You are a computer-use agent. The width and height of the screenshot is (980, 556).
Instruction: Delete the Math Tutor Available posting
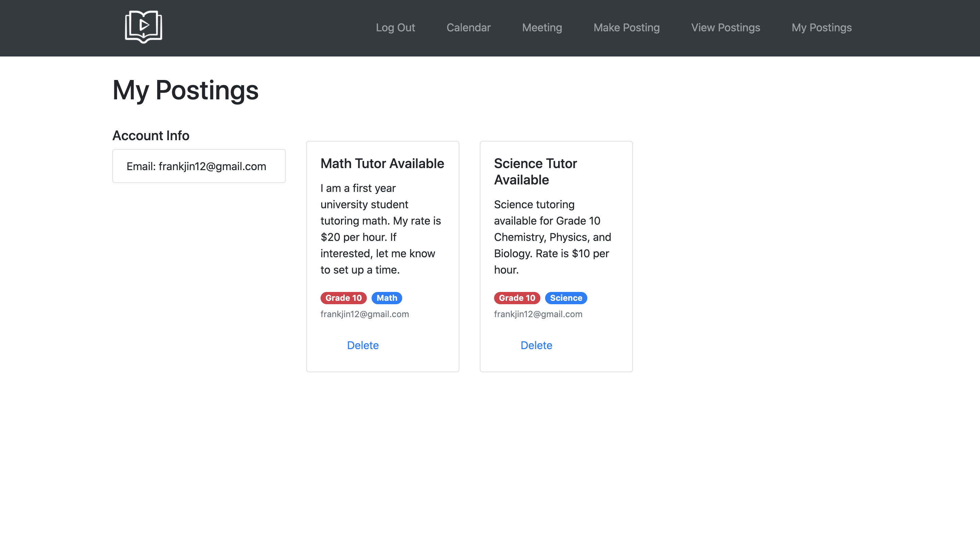click(x=362, y=345)
